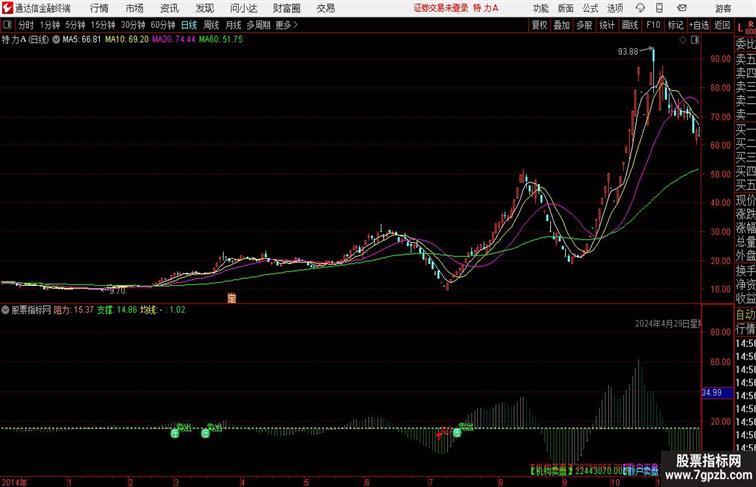Screen dimensions: 756x487
Task: Open the 财富圈 menu
Action: pyautogui.click(x=287, y=8)
